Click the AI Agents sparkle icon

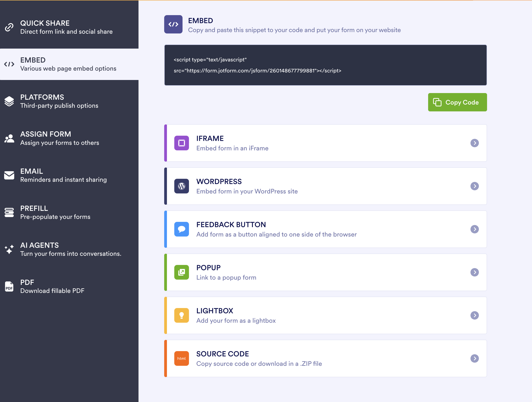coord(9,249)
